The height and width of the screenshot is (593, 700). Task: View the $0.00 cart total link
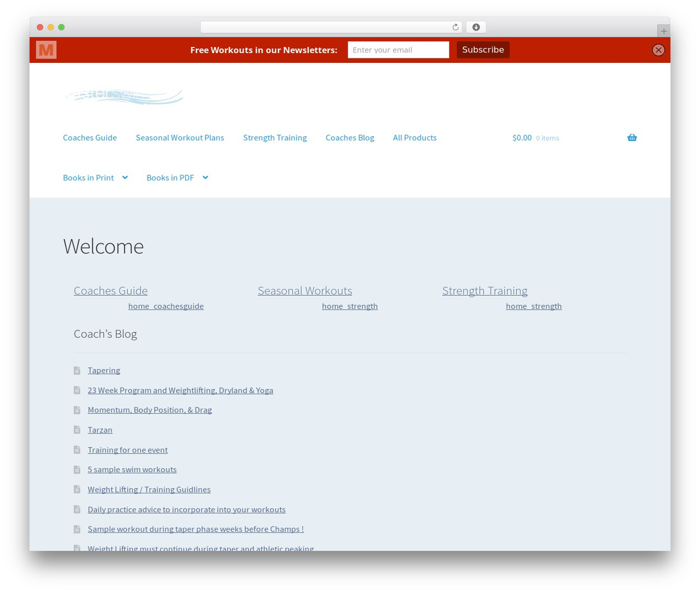pyautogui.click(x=522, y=138)
